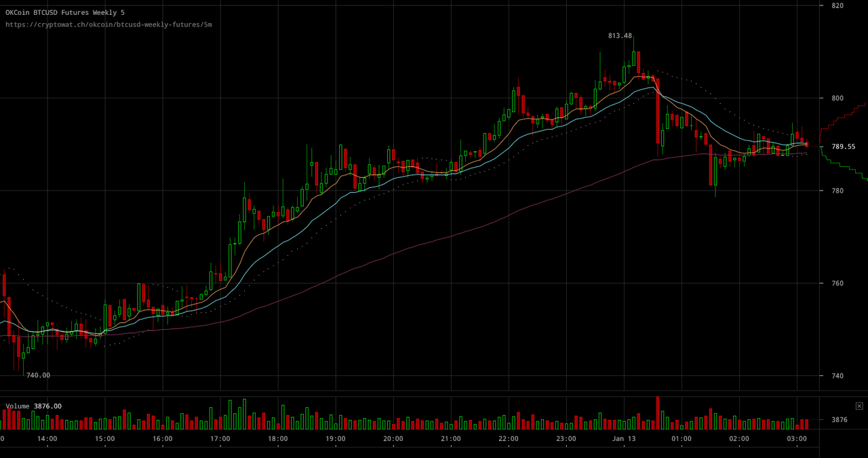Click the 740.00 low price label
Viewport: 868px width, 458px height.
tap(38, 375)
